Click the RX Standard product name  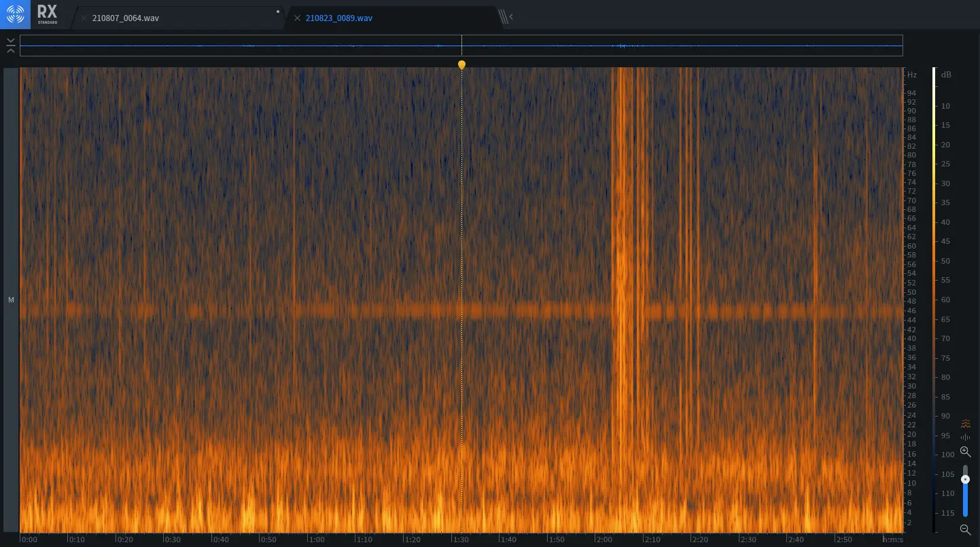coord(48,14)
